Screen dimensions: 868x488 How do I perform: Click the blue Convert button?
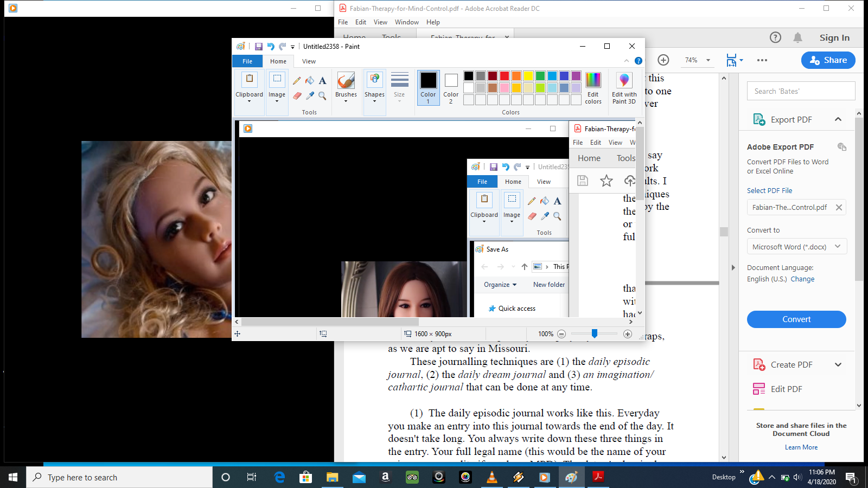(796, 319)
